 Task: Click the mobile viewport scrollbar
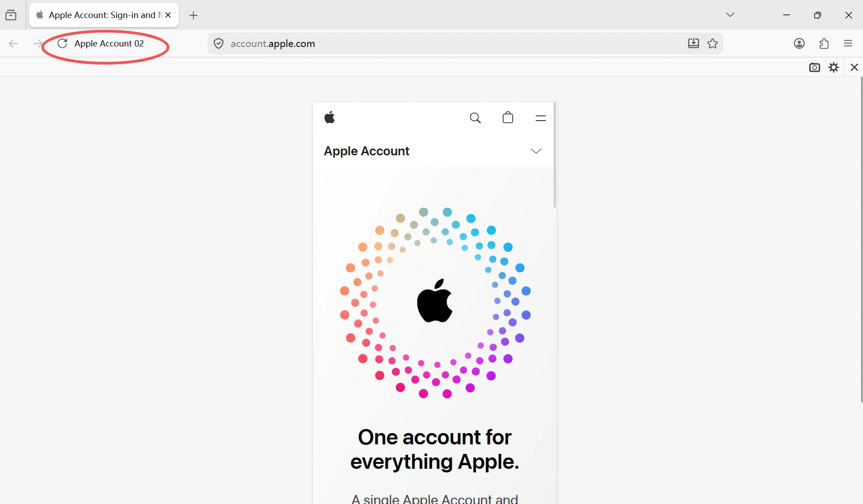point(555,155)
